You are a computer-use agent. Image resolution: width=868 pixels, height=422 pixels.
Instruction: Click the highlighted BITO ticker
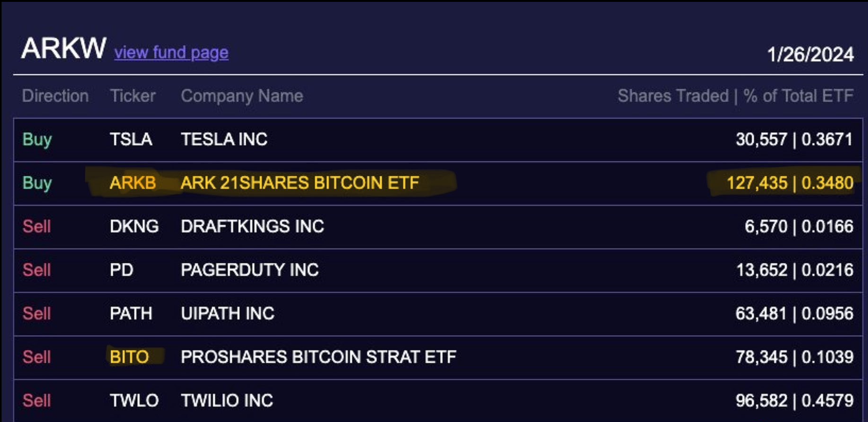click(129, 357)
